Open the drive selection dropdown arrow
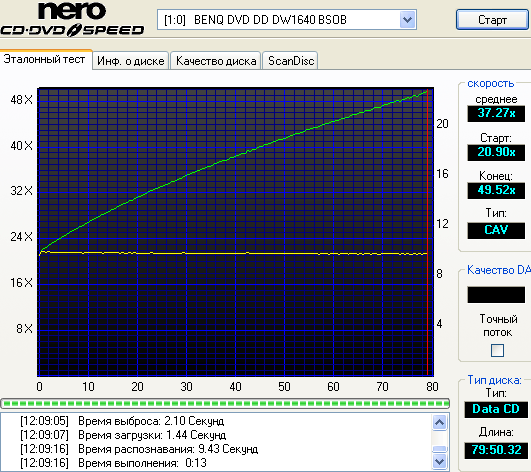The image size is (531, 472). coord(407,20)
